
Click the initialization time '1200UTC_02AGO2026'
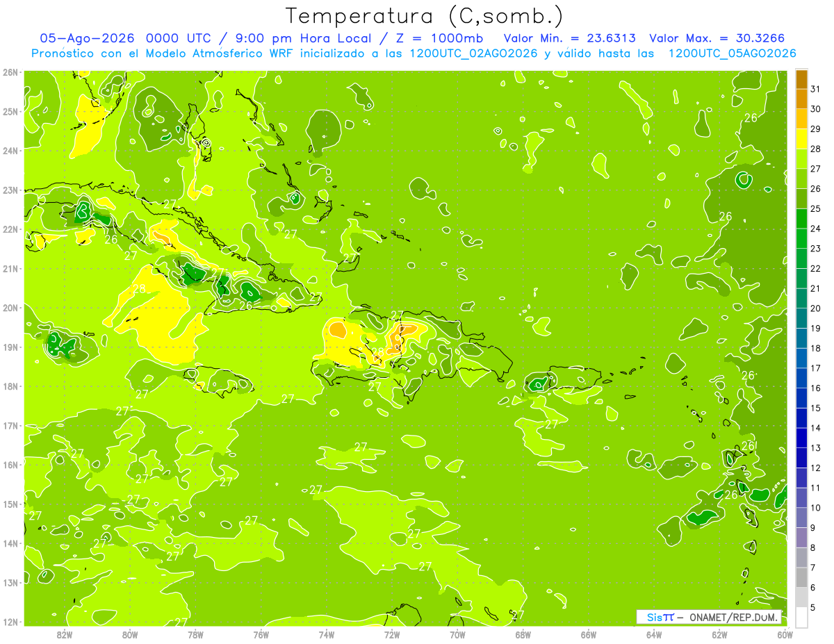tap(473, 53)
